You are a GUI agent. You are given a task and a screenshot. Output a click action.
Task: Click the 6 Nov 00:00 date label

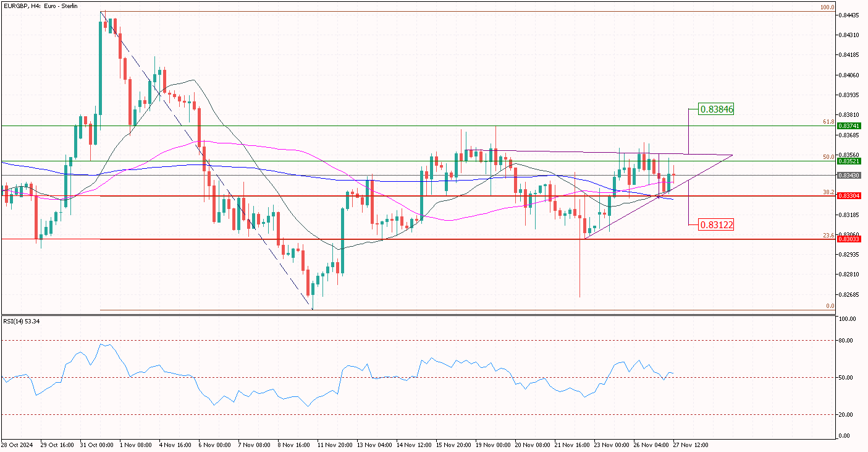216,445
